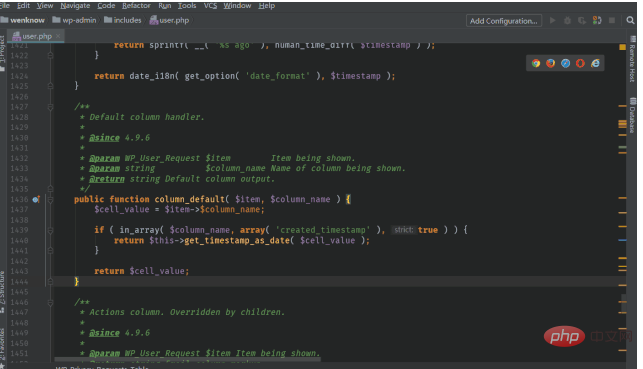This screenshot has height=369, width=643.
Task: Click the Stop square icon
Action: tap(612, 20)
